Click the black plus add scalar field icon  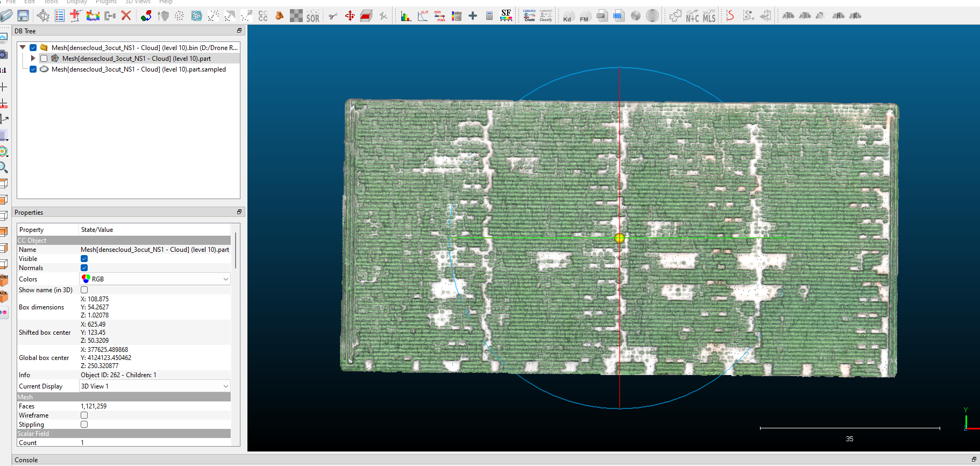pyautogui.click(x=473, y=16)
